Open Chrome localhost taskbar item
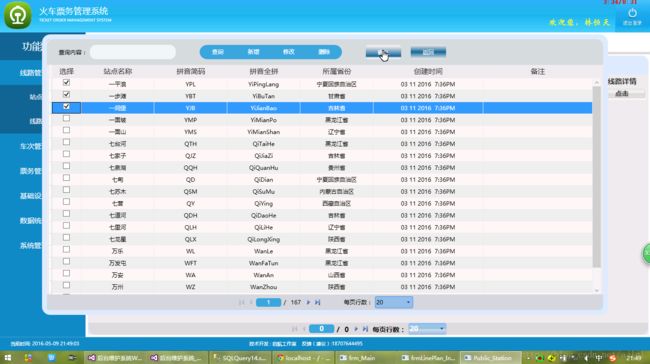The width and height of the screenshot is (650, 364). point(302,357)
